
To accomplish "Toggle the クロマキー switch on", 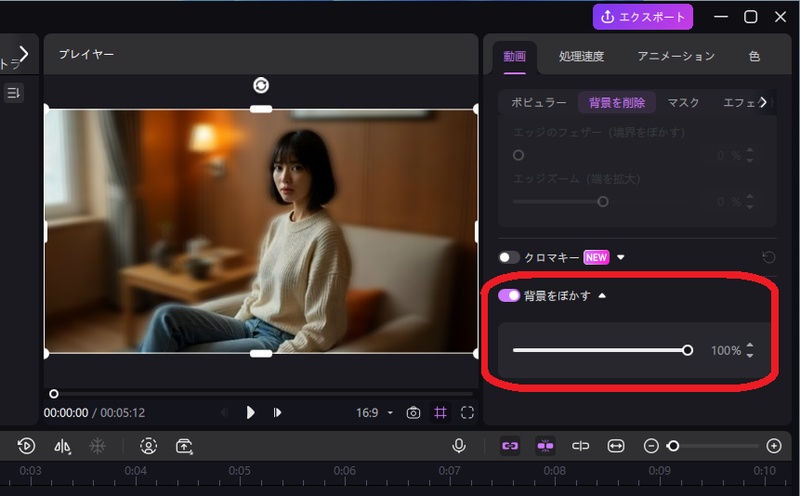I will pyautogui.click(x=509, y=257).
